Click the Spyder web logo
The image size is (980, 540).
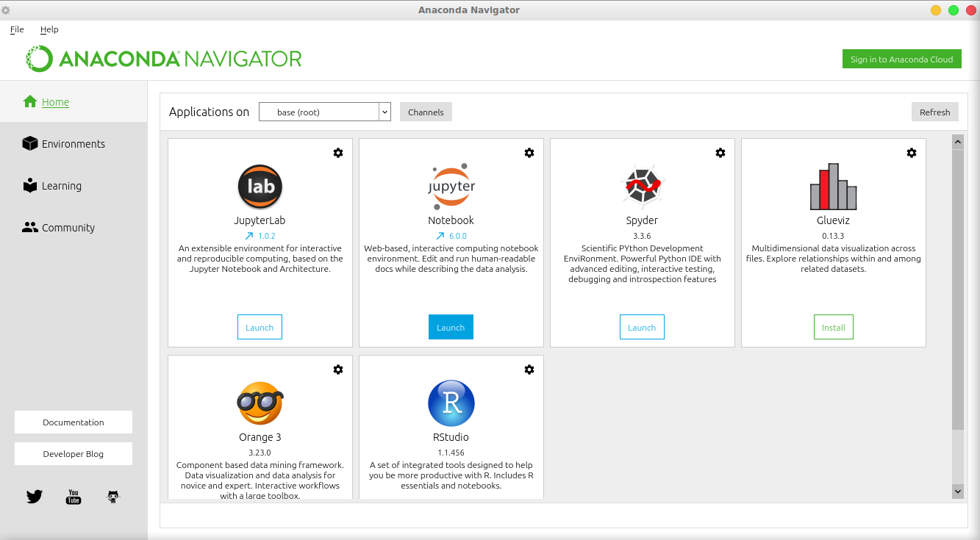click(642, 187)
